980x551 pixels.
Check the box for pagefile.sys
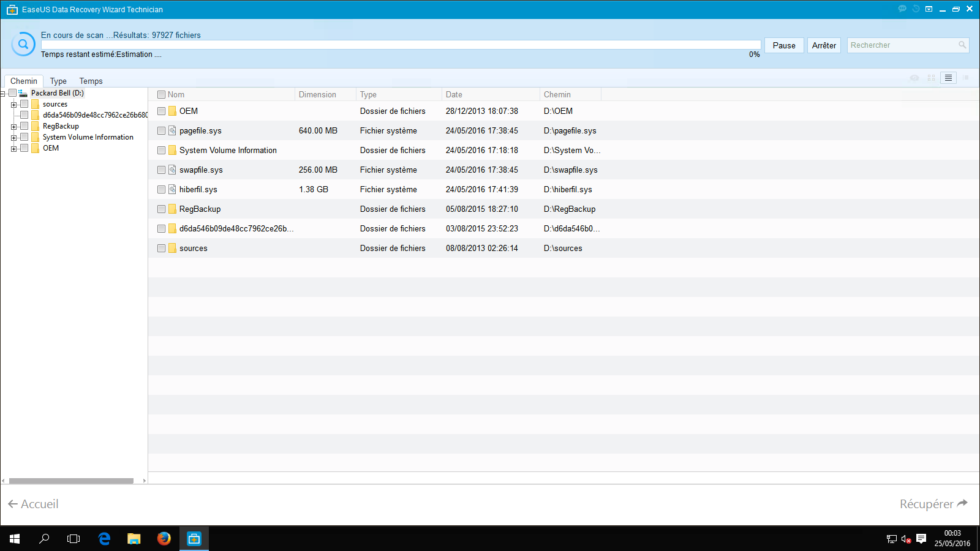coord(162,131)
